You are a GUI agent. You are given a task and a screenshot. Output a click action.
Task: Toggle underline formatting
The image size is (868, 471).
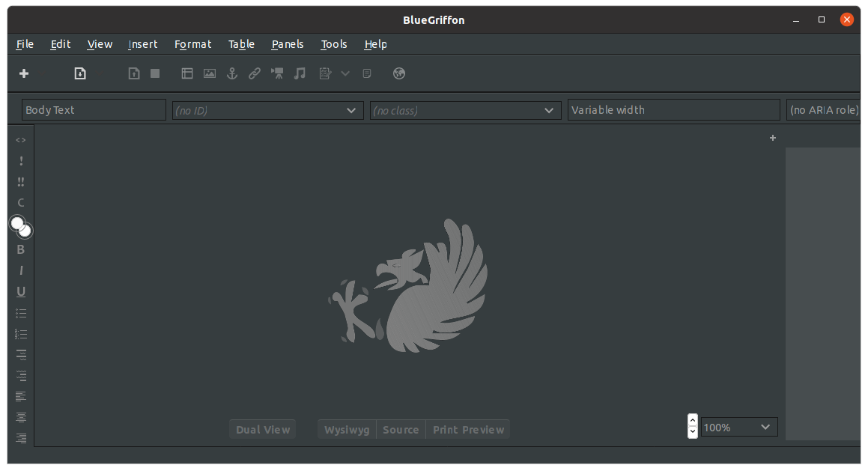tap(21, 292)
